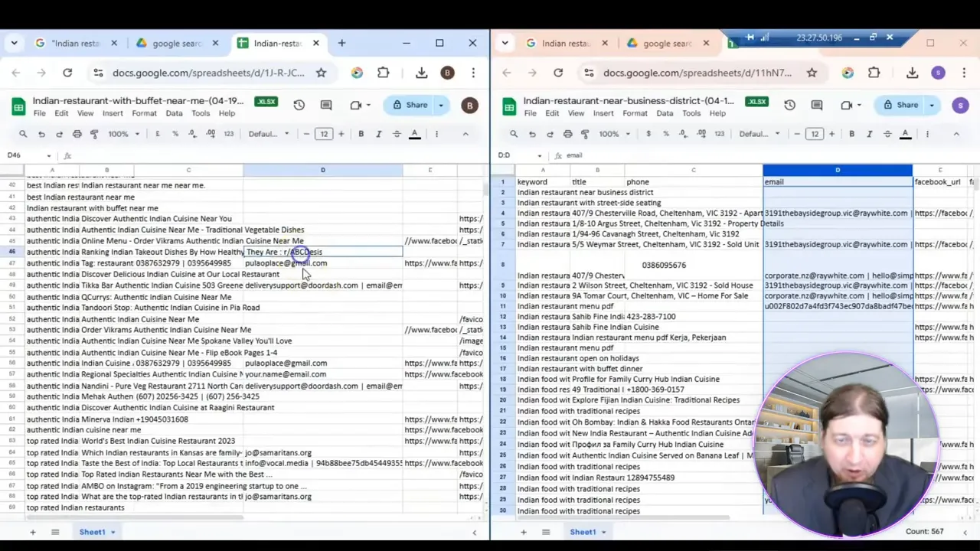The width and height of the screenshot is (980, 551).
Task: Click the Meet camera icon in left window
Action: [x=356, y=105]
